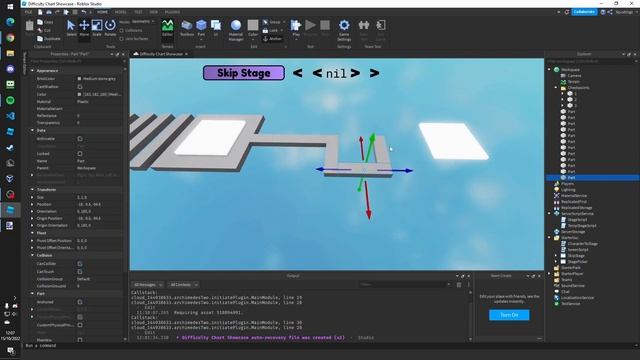Switch to the PLUGINS ribbon tab
The height and width of the screenshot is (360, 640).
pos(172,12)
